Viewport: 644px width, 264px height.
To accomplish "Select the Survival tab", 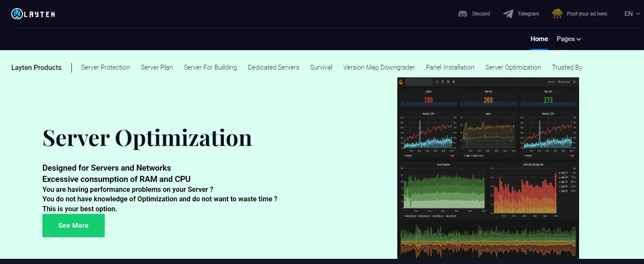I will coord(321,67).
